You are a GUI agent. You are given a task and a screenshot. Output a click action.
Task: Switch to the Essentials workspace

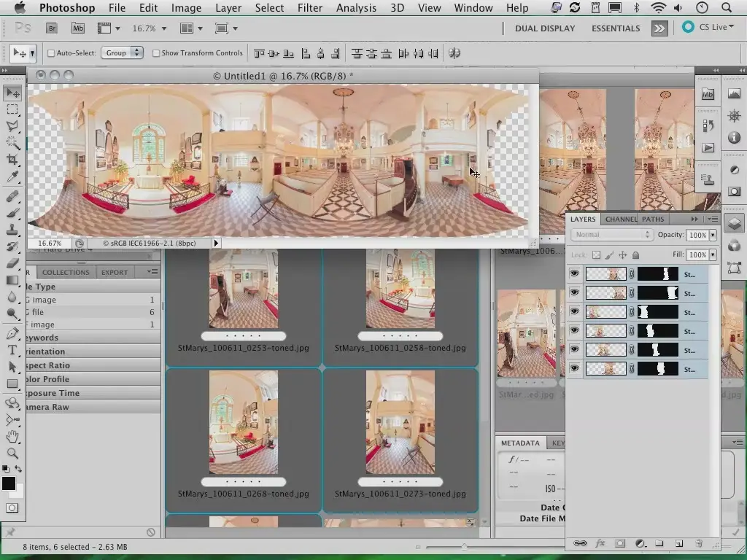click(616, 28)
